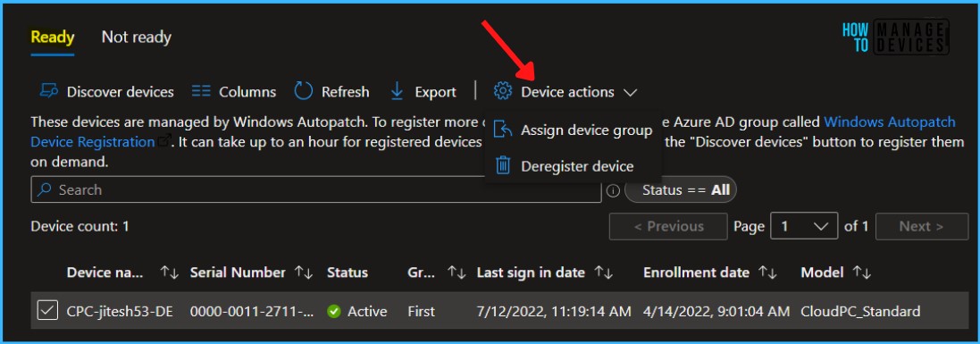Click the Refresh circular arrow icon

click(303, 91)
